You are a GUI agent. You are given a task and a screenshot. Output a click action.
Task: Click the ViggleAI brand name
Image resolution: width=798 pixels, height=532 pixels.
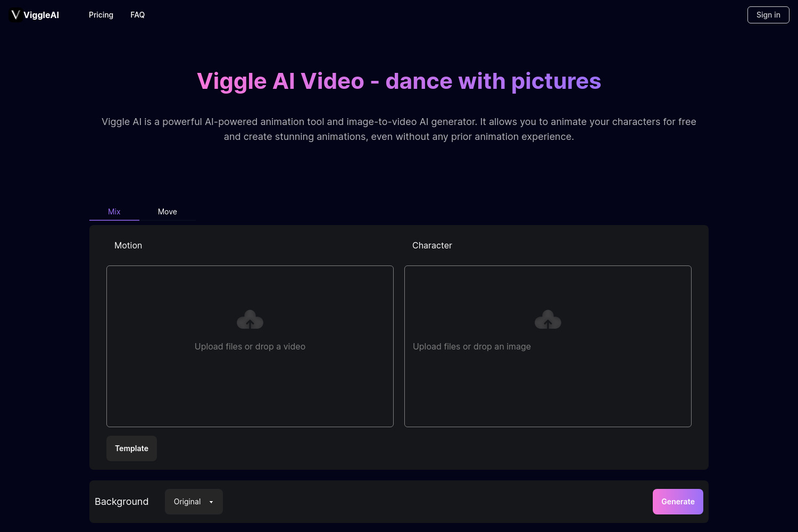pos(41,15)
